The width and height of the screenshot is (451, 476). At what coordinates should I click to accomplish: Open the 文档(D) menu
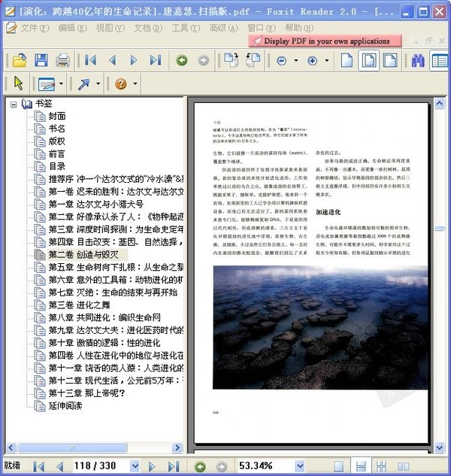148,28
